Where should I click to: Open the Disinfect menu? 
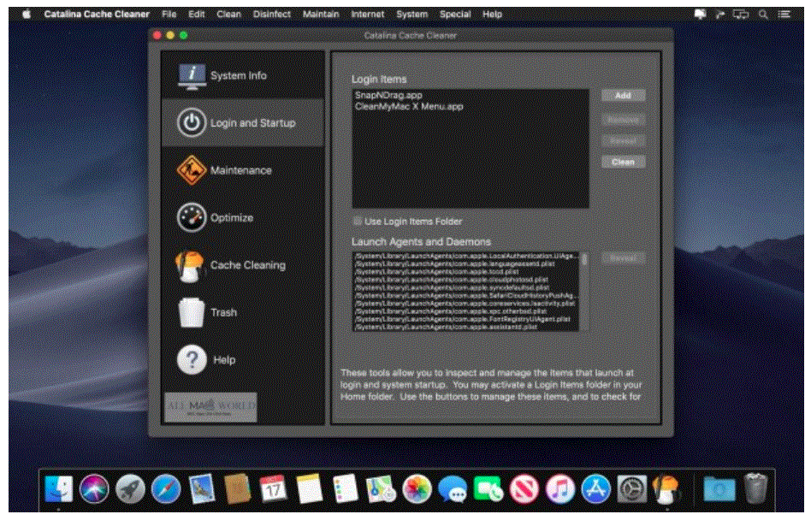coord(271,14)
